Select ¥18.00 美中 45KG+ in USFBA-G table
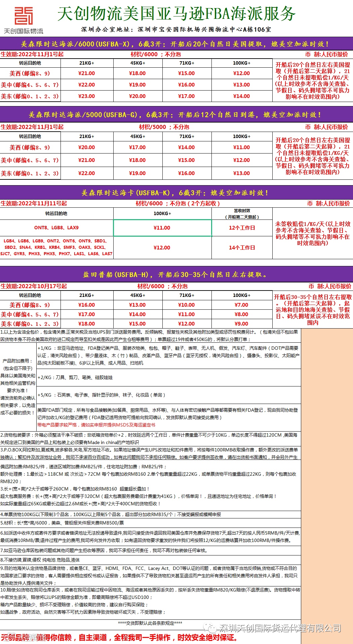 pyautogui.click(x=138, y=160)
